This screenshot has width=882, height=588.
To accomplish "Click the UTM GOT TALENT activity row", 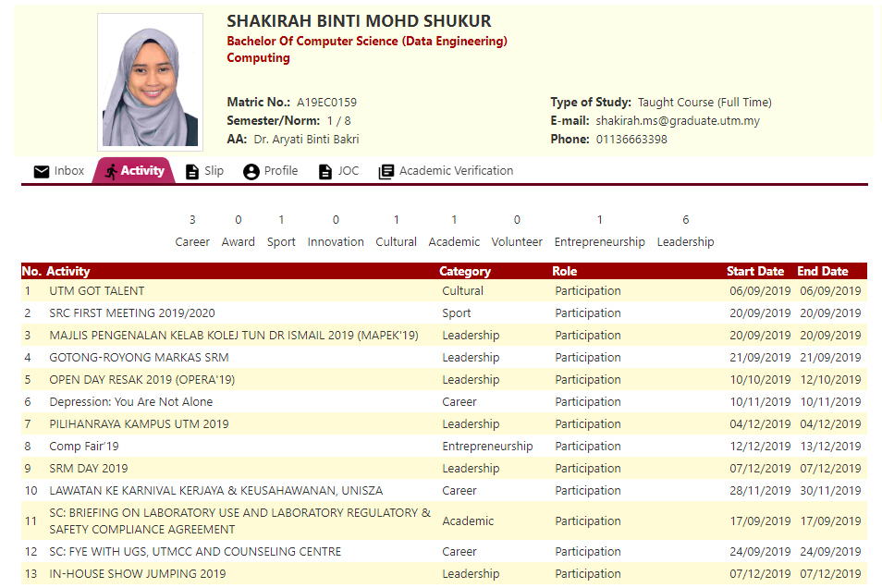I will click(97, 291).
